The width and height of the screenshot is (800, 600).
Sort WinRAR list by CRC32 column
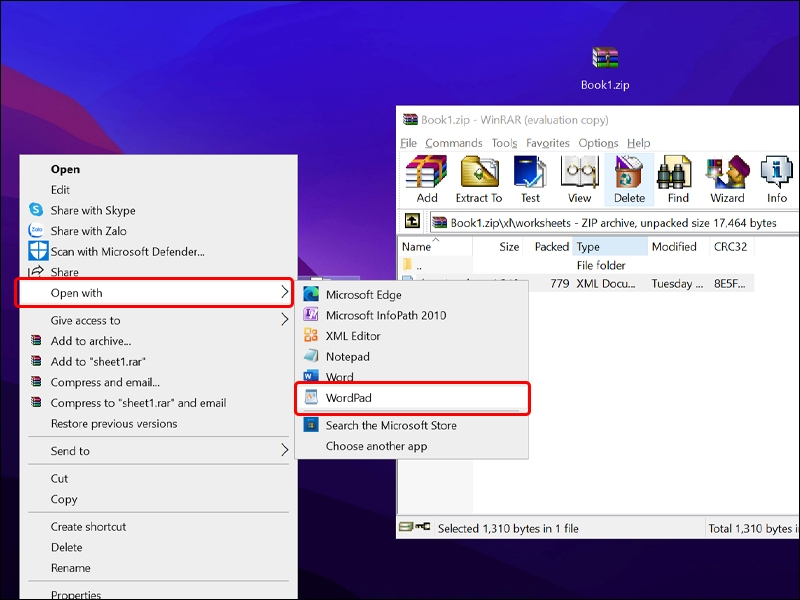(x=731, y=246)
